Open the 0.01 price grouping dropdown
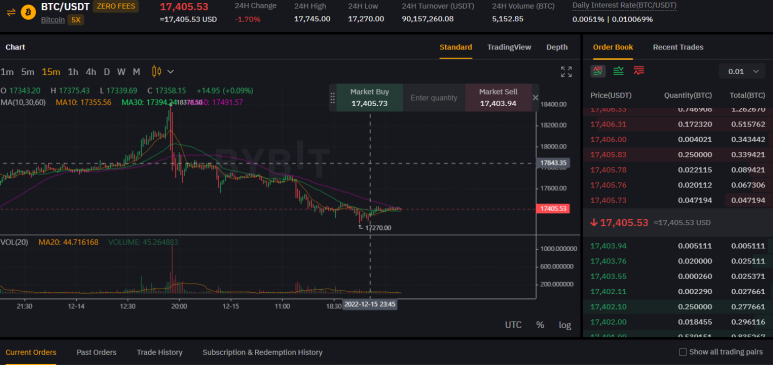The width and height of the screenshot is (773, 365). click(x=742, y=72)
